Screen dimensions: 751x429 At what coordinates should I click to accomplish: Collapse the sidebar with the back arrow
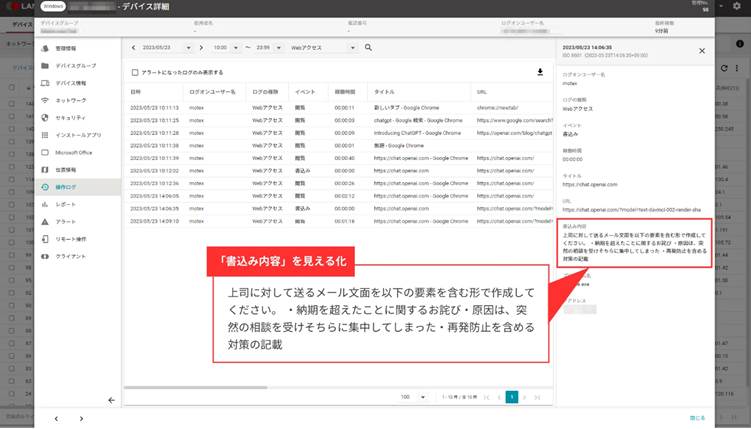(x=111, y=400)
